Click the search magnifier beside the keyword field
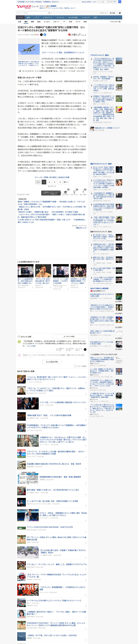Screen dimensions: 138x644 click(x=49, y=13)
